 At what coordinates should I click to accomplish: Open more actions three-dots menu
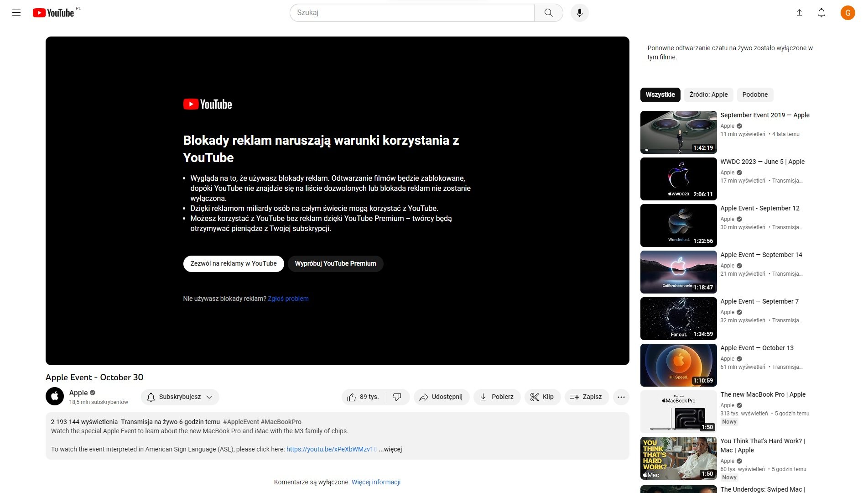pos(621,397)
